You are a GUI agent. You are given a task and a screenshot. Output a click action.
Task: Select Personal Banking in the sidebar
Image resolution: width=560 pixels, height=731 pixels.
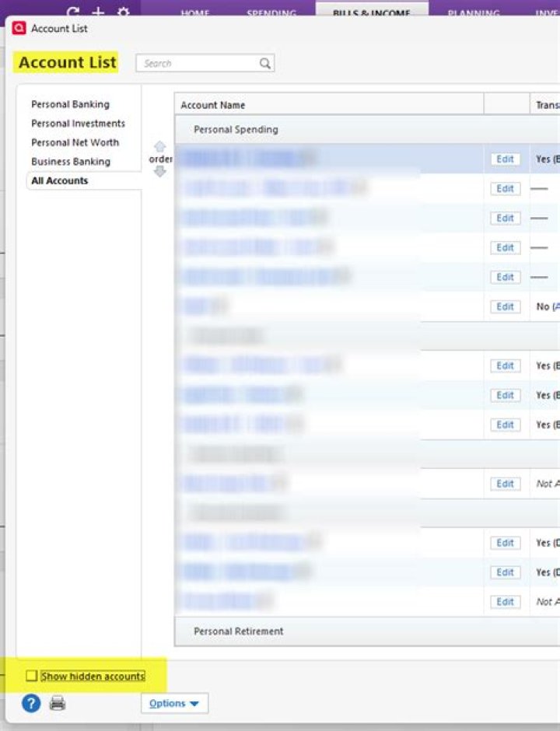[71, 104]
